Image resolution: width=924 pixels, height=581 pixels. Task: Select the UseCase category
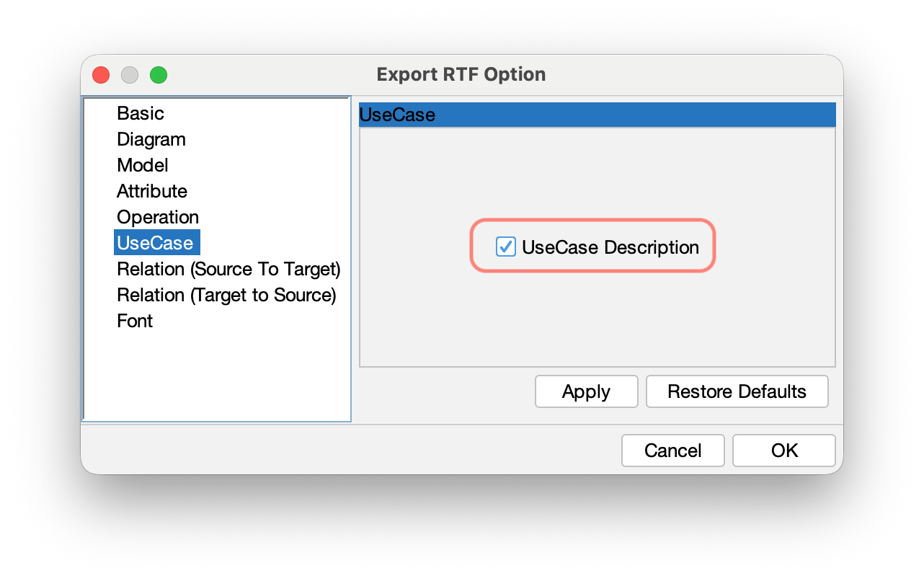156,243
